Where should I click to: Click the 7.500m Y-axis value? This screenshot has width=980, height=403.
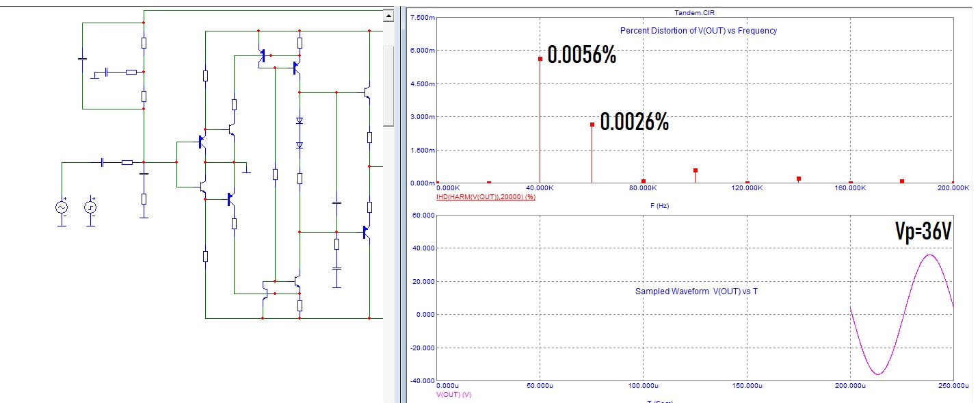pos(421,17)
